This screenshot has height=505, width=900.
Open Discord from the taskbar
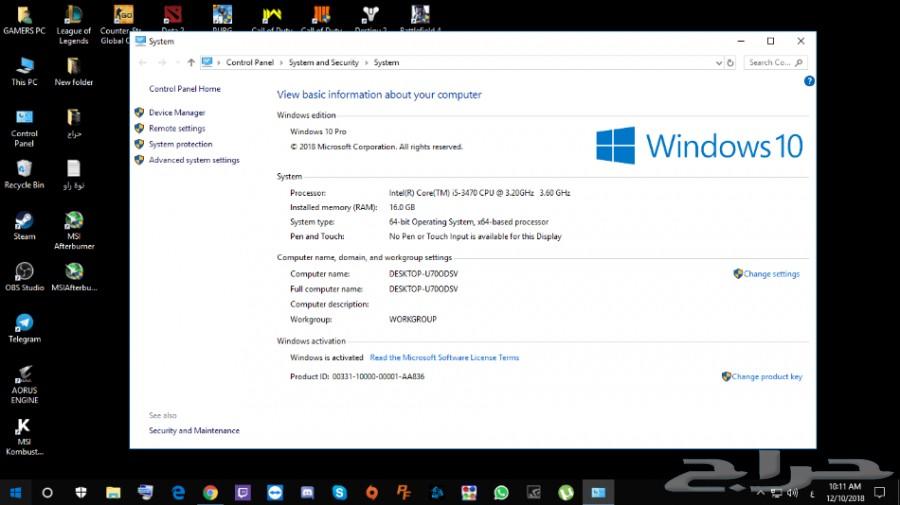307,492
